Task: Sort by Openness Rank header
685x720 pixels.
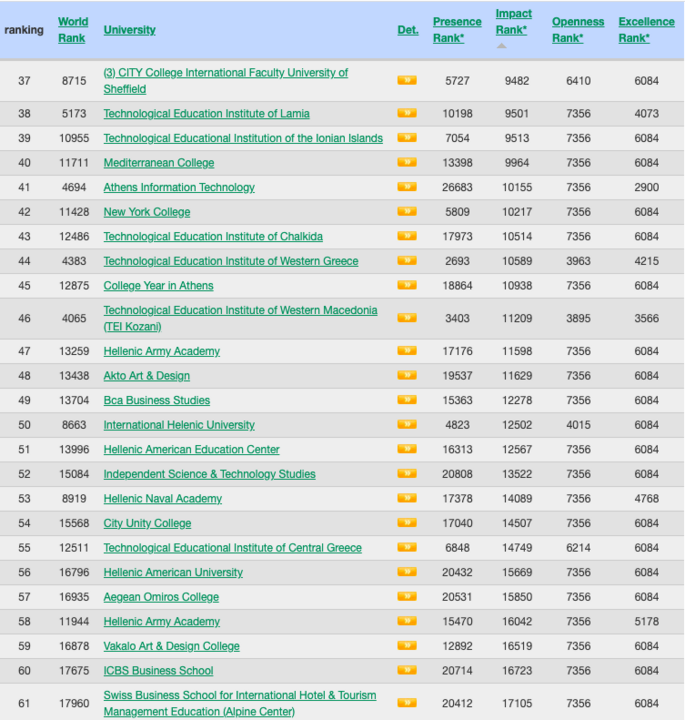Action: 578,30
